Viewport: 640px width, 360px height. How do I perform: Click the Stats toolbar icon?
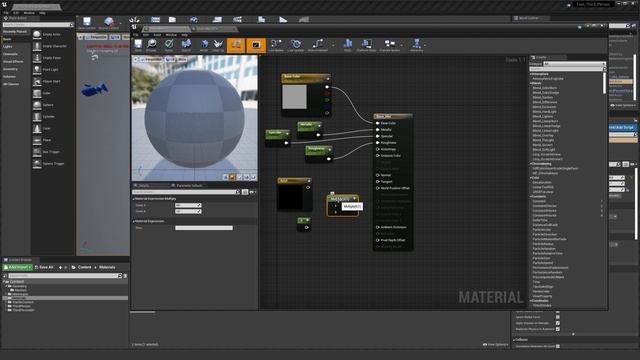click(x=348, y=45)
